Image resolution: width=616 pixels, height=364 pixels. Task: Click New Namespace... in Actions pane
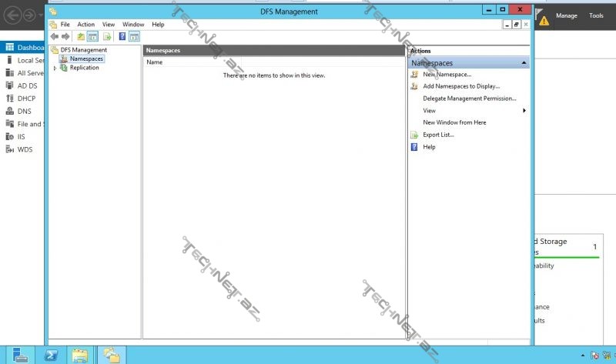tap(447, 75)
